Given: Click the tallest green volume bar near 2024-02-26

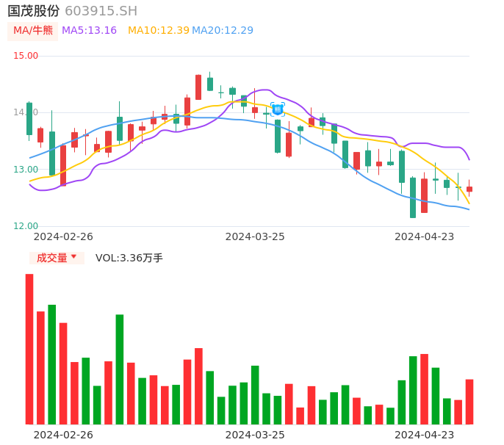Looking at the screenshot, I should (52, 364).
